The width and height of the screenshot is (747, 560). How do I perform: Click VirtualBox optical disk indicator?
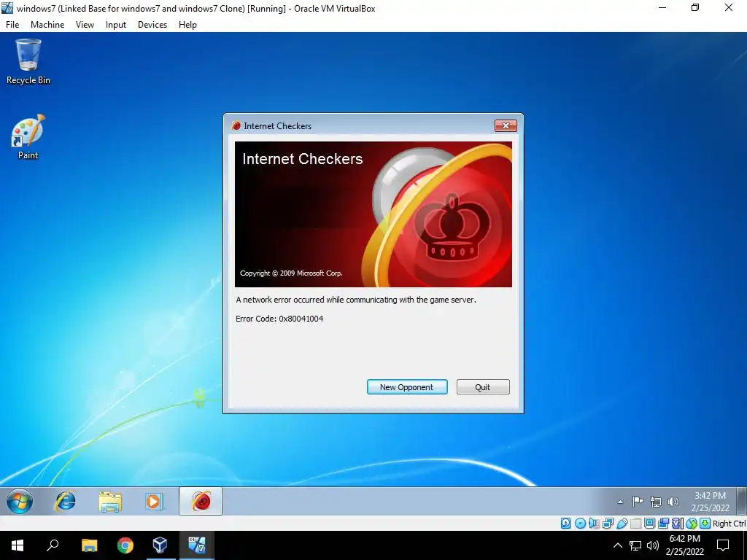tap(580, 524)
